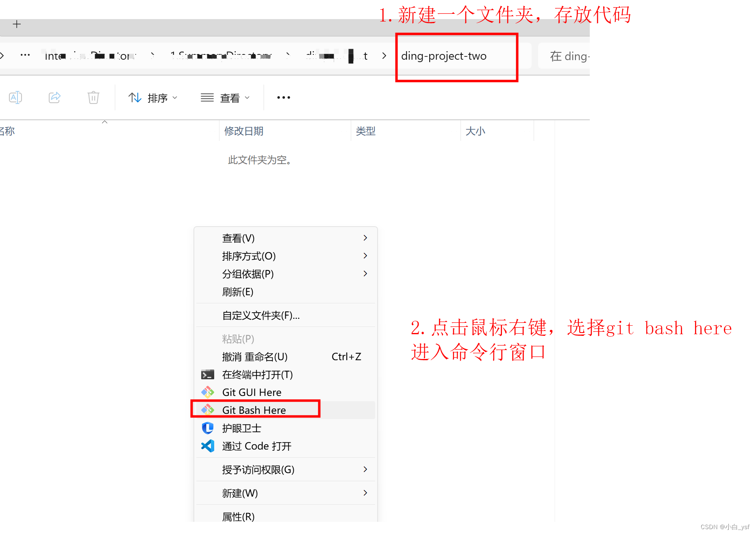Expand 新建(W) submenu
The width and height of the screenshot is (756, 534).
(285, 493)
